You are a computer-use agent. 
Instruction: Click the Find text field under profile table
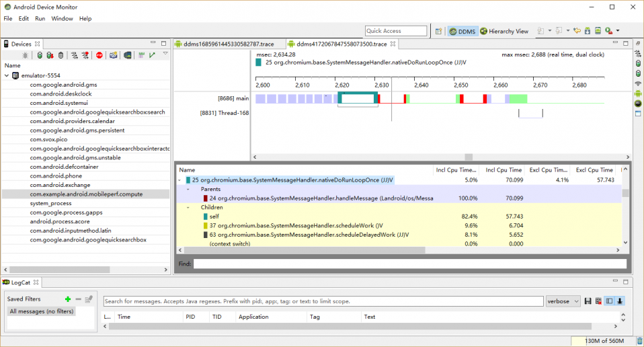pos(410,264)
